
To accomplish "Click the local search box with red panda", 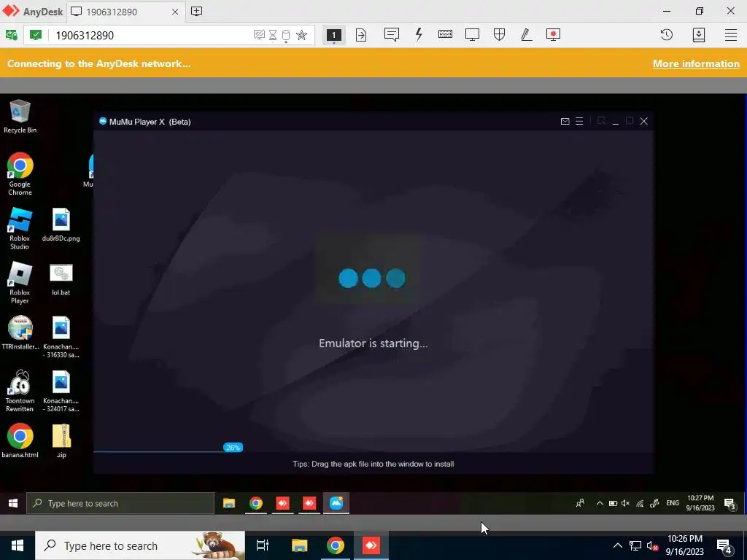I will pos(139,545).
